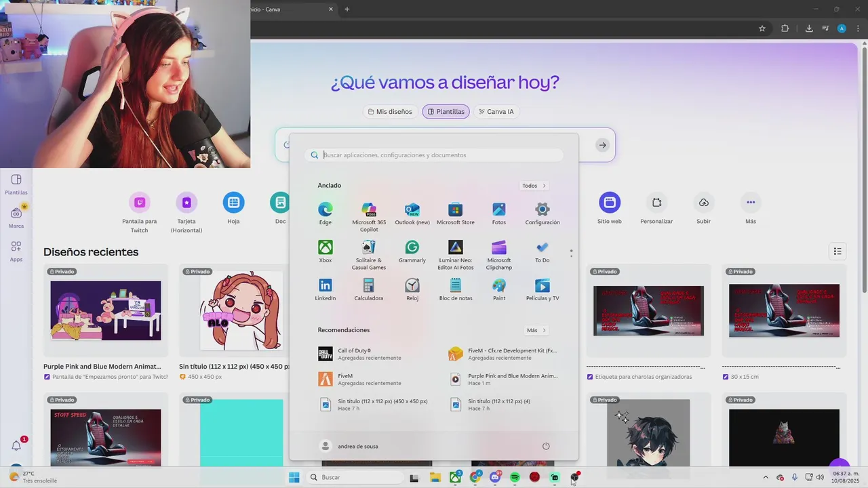This screenshot has width=868, height=488.
Task: Click the Start menu power icon
Action: (546, 446)
